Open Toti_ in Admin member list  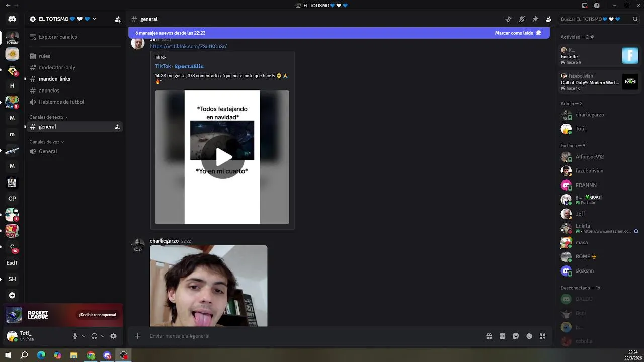pyautogui.click(x=600, y=129)
